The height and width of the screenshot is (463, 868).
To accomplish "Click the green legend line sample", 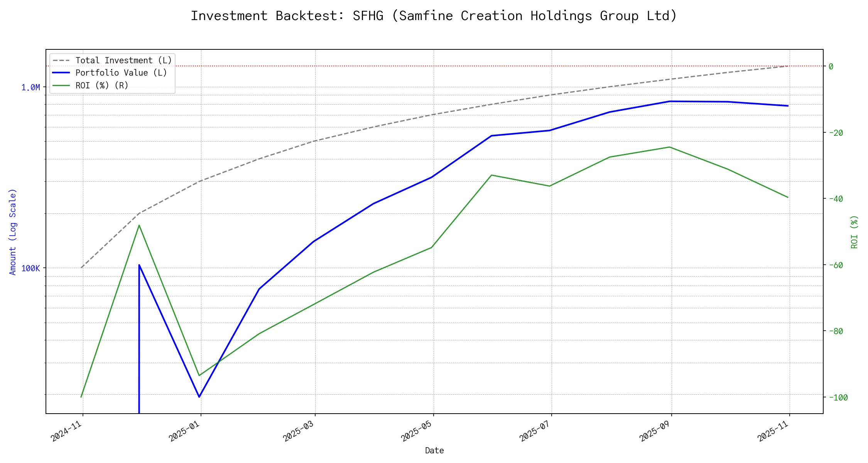I will [61, 85].
